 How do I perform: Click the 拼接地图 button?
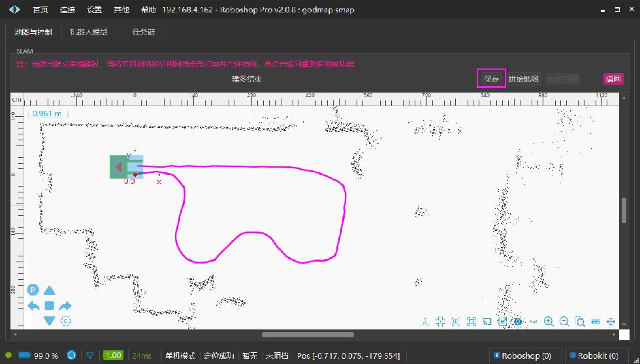(x=523, y=79)
